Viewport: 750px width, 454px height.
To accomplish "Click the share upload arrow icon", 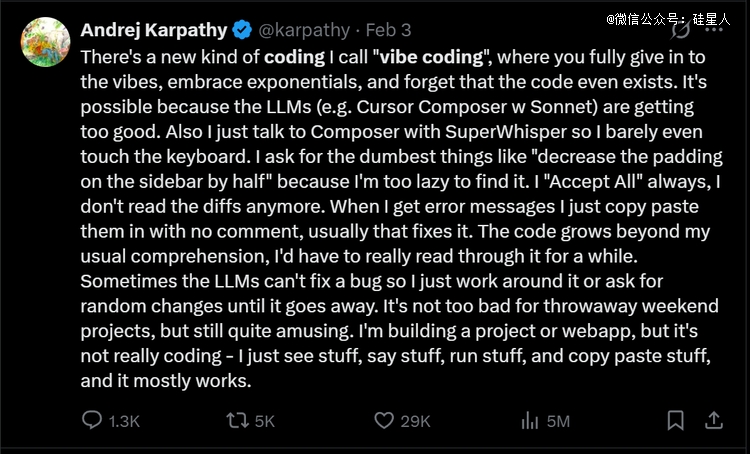I will coord(714,420).
